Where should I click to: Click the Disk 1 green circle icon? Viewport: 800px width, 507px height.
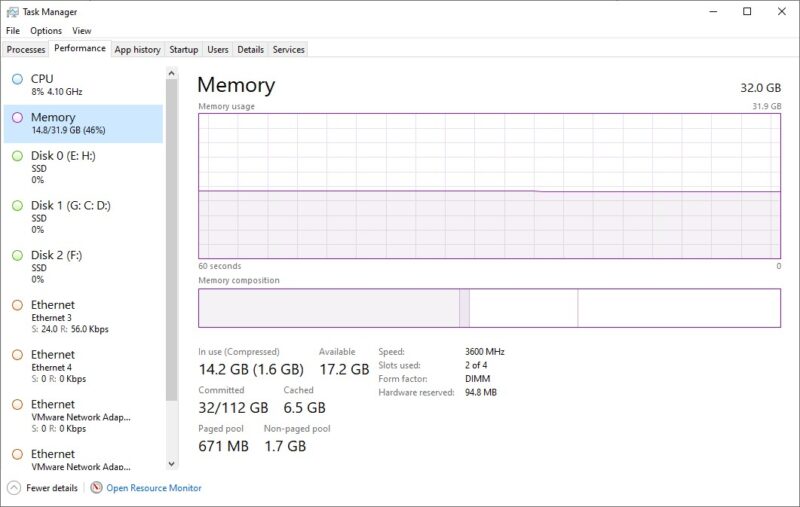point(17,206)
